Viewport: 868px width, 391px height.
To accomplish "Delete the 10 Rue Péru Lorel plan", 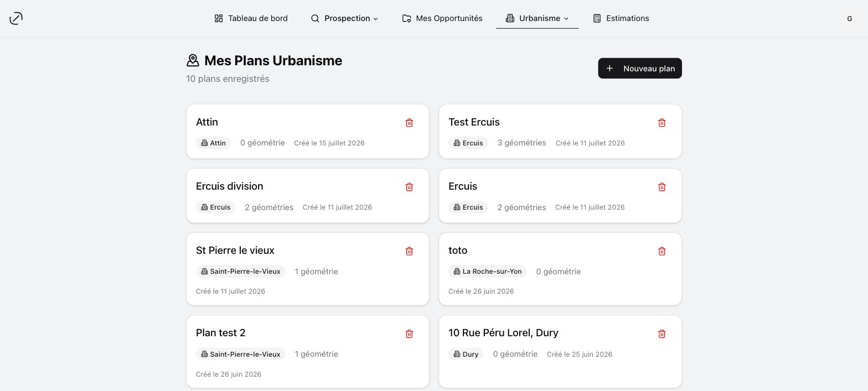I will point(662,333).
